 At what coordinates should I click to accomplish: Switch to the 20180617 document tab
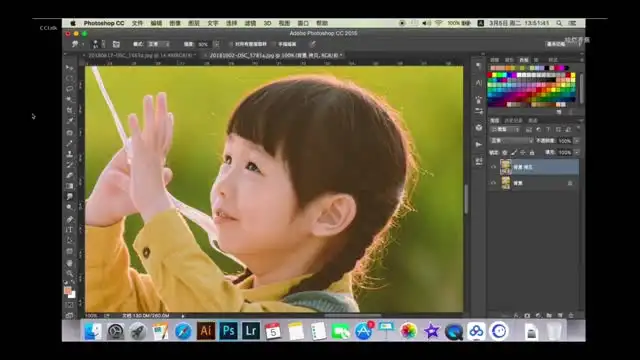pyautogui.click(x=140, y=55)
